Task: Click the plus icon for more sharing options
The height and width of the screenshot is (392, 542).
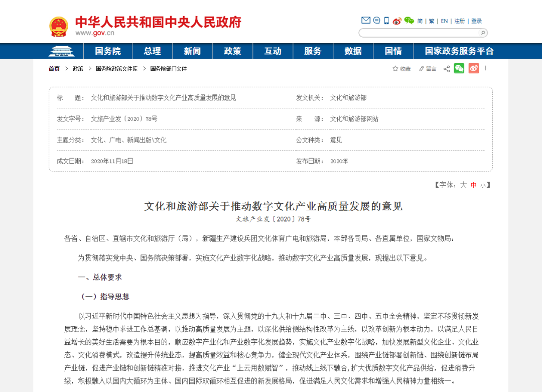Action: coord(485,68)
